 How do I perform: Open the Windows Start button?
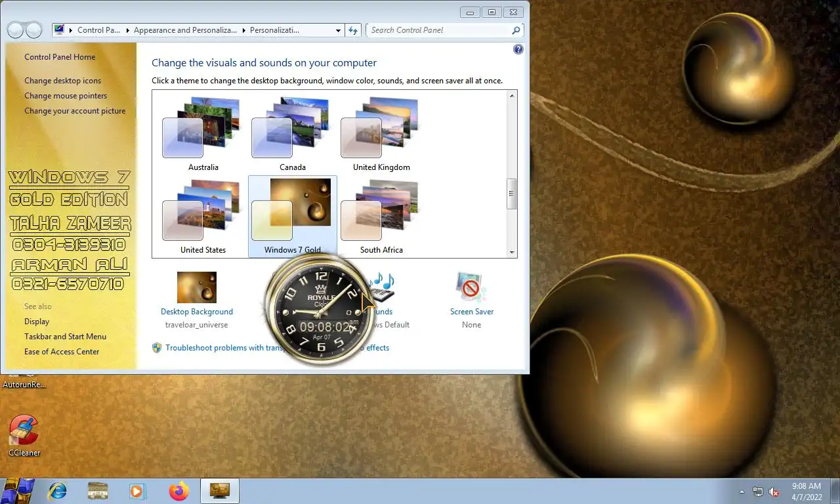coord(18,491)
